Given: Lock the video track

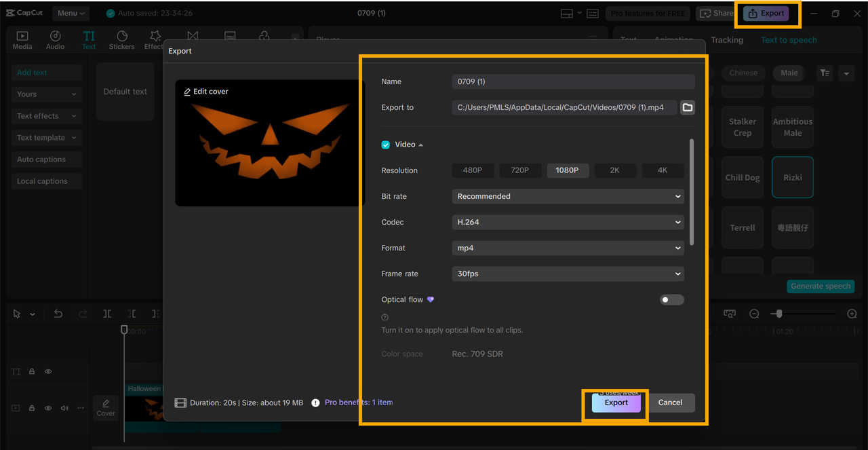Looking at the screenshot, I should pyautogui.click(x=32, y=408).
